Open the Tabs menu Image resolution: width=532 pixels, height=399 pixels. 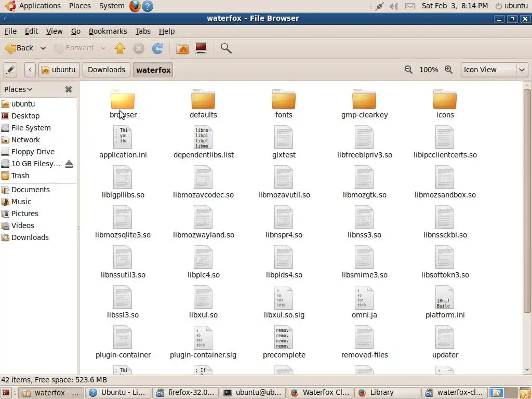click(143, 31)
